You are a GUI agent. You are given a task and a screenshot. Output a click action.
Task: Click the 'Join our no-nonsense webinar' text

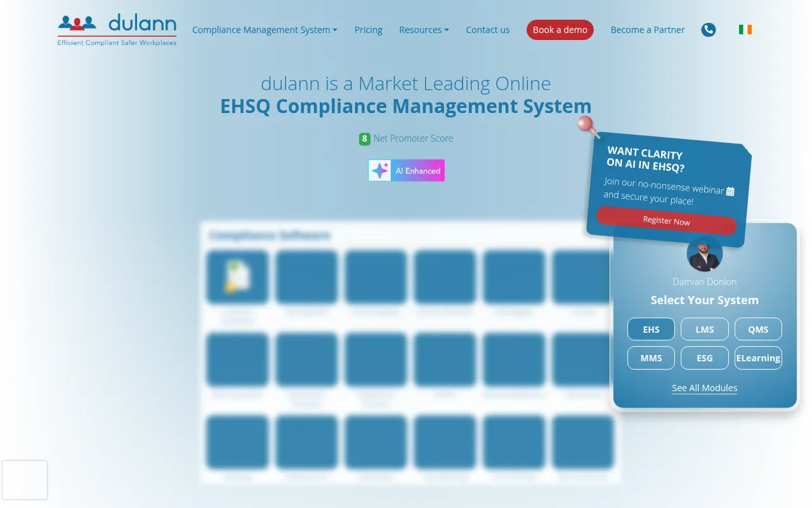664,185
